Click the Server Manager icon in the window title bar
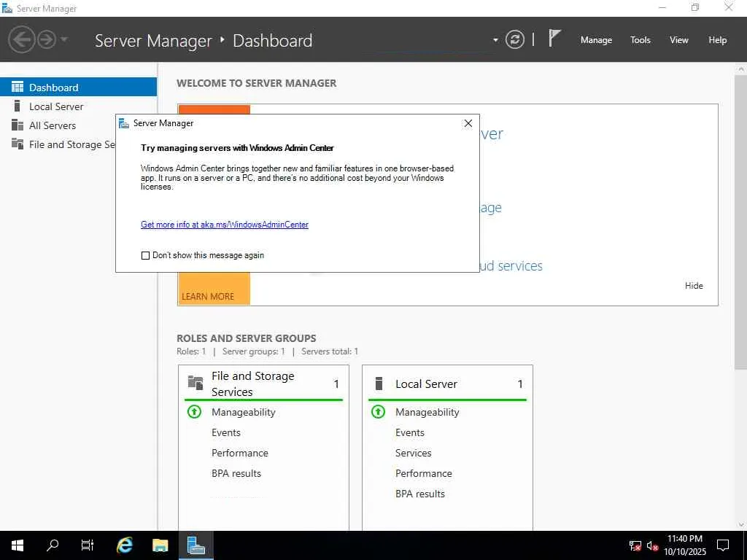 tap(7, 8)
